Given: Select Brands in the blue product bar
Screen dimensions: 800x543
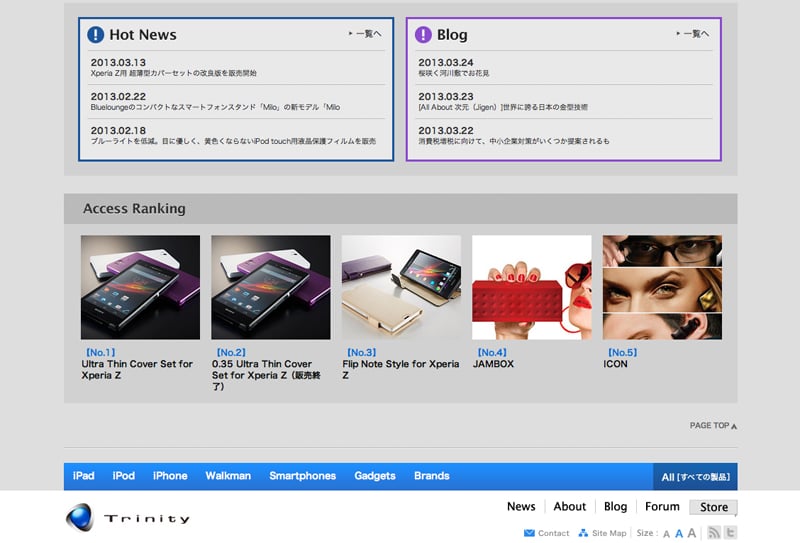Looking at the screenshot, I should coord(432,476).
